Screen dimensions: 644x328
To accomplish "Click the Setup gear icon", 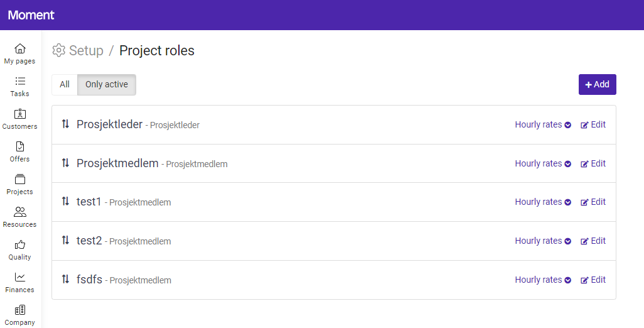I will [x=59, y=50].
